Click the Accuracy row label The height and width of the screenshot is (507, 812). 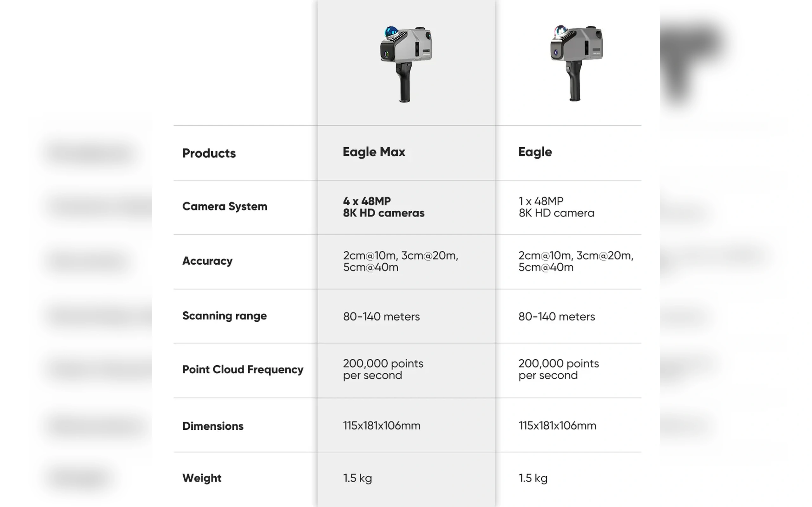[207, 261]
